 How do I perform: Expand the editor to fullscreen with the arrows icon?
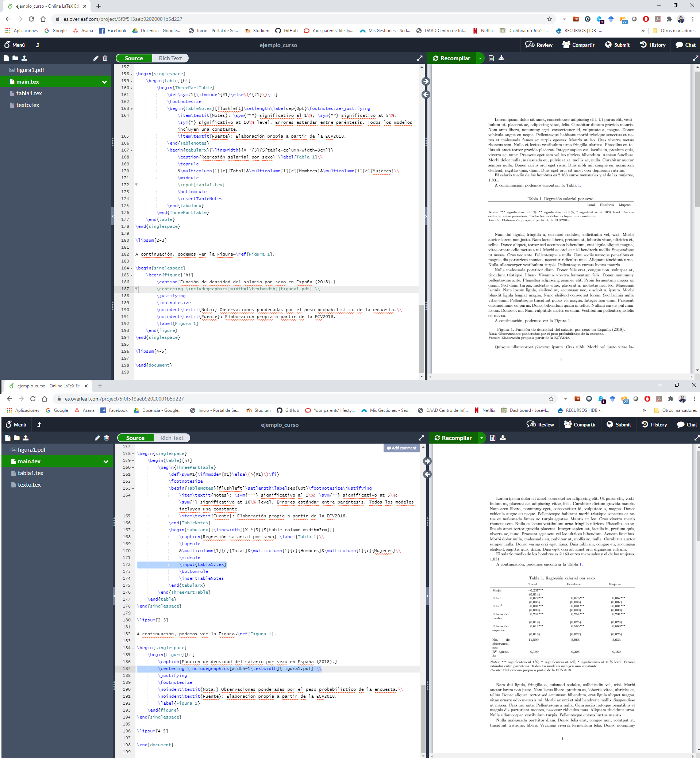pos(420,58)
